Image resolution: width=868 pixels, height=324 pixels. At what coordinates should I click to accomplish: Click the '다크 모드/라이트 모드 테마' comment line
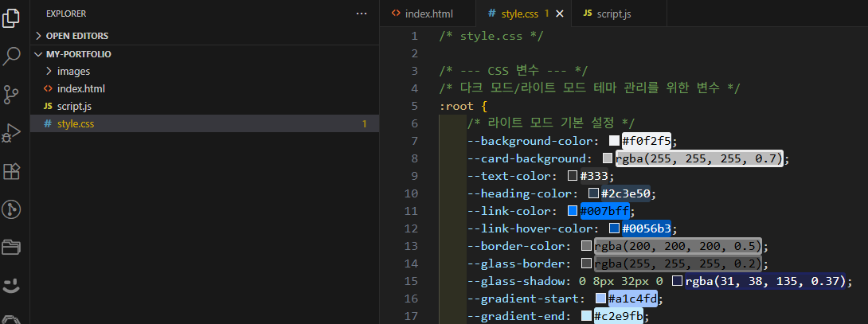(x=590, y=88)
